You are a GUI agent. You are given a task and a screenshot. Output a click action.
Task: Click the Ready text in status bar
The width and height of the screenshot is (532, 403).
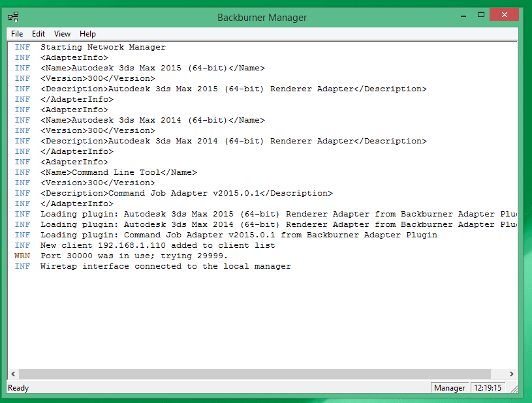point(18,388)
